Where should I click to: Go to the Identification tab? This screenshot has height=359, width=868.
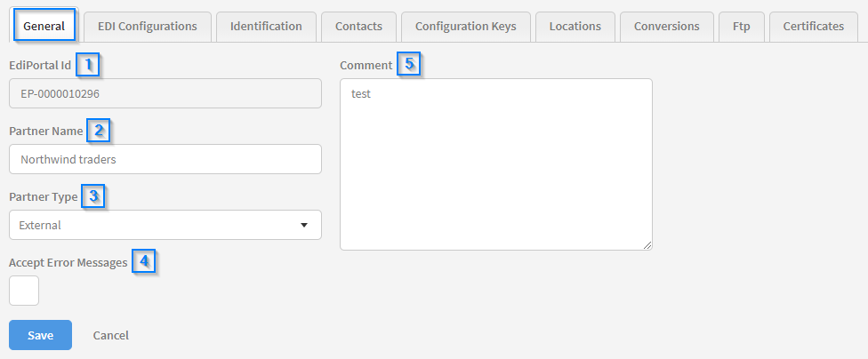pos(266,26)
